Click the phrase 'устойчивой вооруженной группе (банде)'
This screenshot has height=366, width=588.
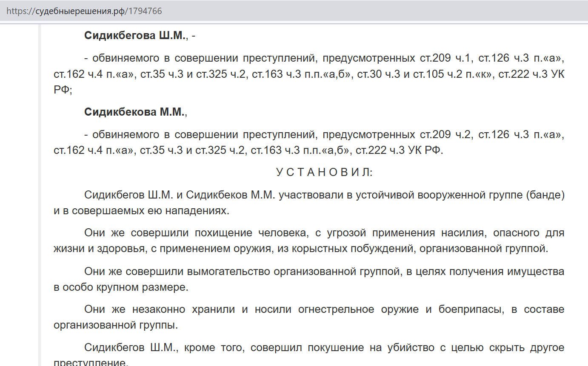(x=460, y=196)
